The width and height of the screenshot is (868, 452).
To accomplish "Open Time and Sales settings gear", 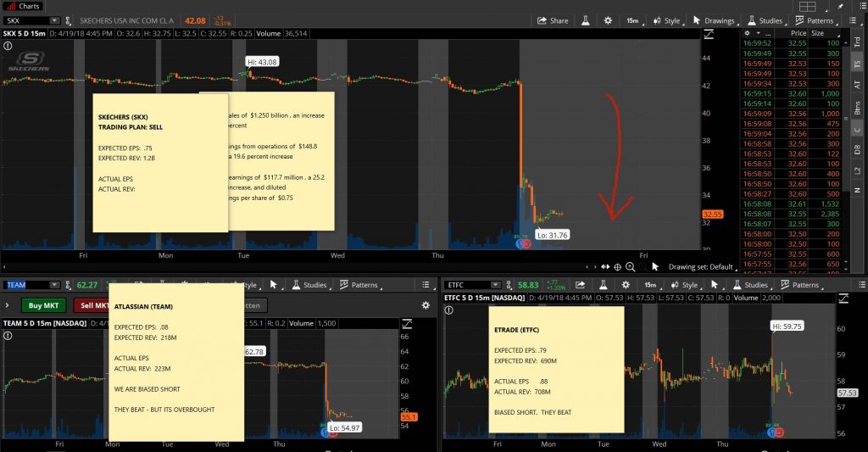I will tap(747, 33).
